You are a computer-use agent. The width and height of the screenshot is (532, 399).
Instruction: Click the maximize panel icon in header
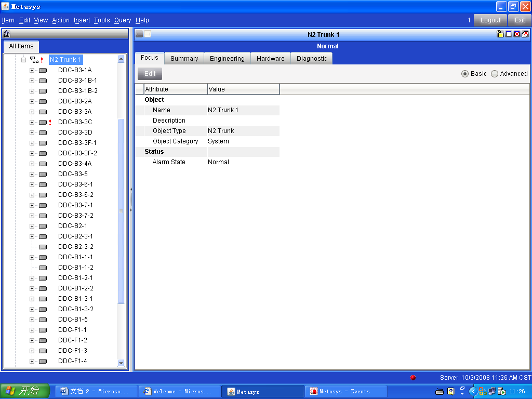(x=509, y=34)
